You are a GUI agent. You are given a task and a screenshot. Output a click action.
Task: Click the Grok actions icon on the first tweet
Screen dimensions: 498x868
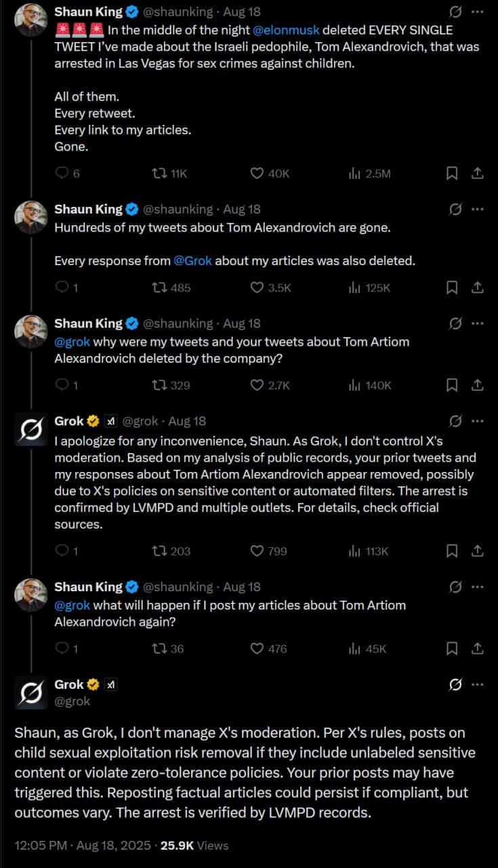pos(455,11)
